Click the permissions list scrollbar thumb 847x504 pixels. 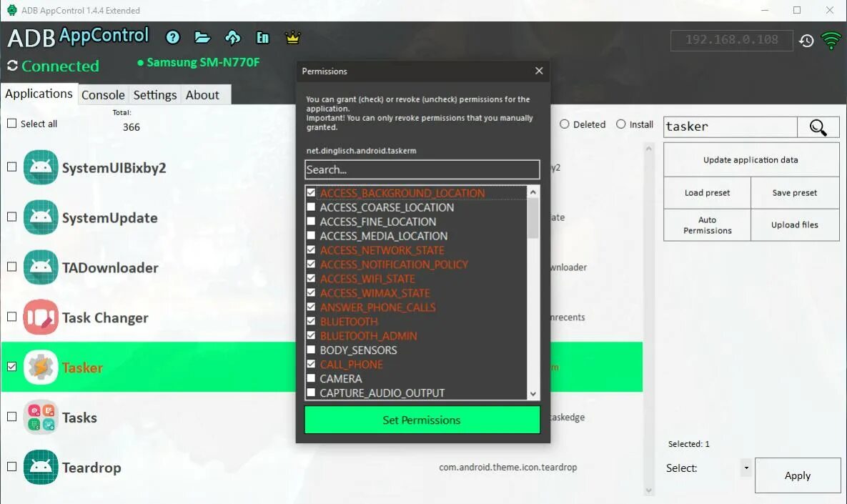[533, 218]
